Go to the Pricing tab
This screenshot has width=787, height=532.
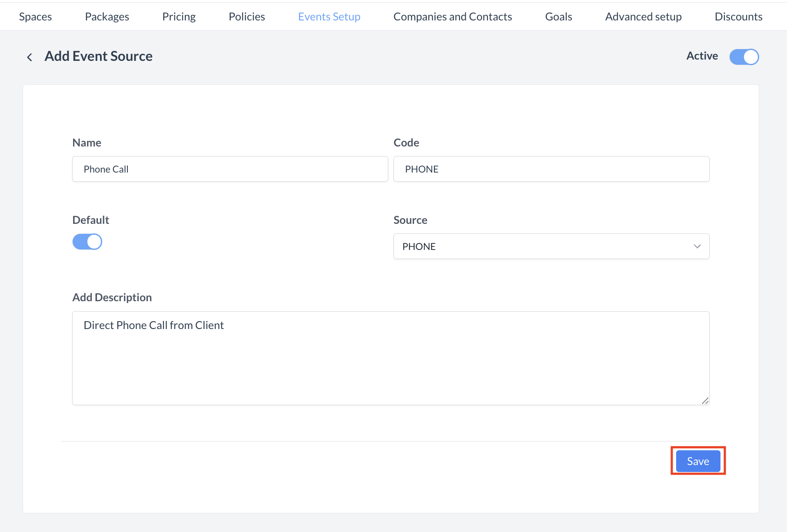pos(179,17)
